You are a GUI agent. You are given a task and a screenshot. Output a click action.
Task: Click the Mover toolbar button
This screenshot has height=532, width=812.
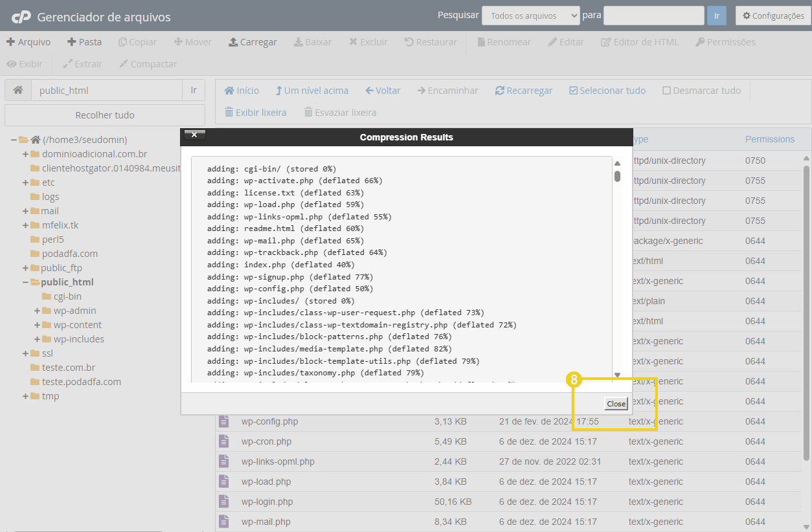192,42
